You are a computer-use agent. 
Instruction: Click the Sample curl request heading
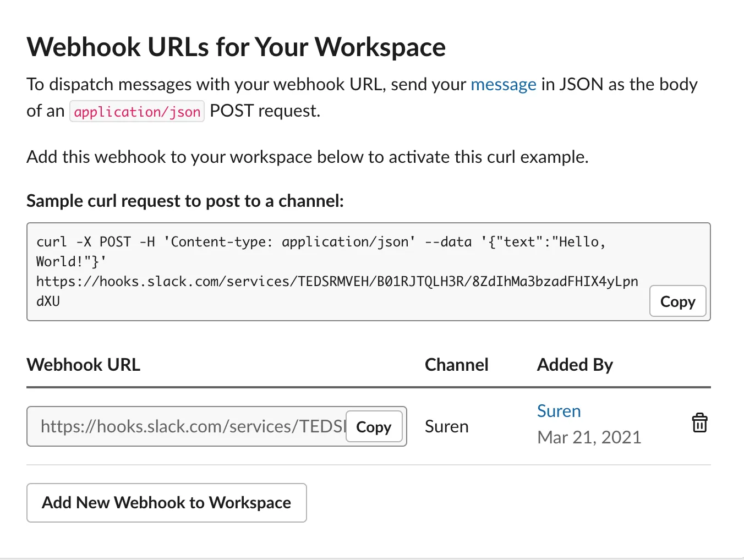click(185, 201)
